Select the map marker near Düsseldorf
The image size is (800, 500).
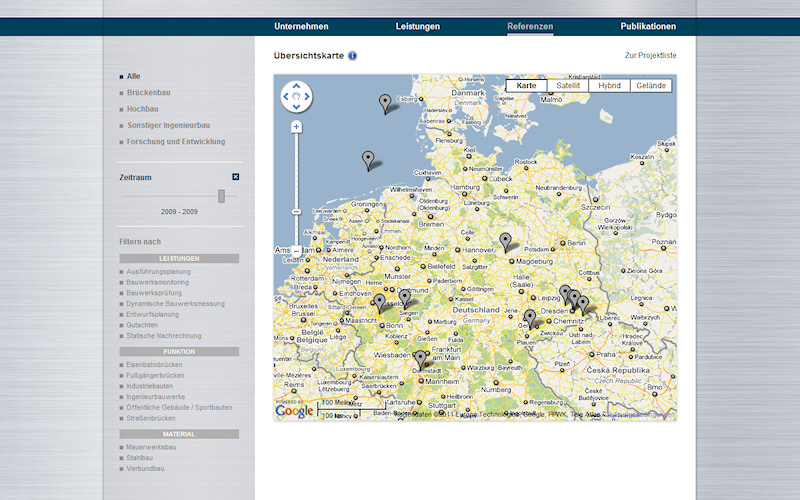379,303
